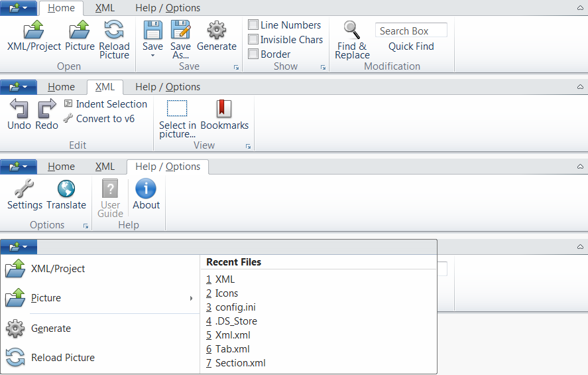Viewport: 588px width, 375px height.
Task: Open the About info icon
Action: [x=146, y=189]
